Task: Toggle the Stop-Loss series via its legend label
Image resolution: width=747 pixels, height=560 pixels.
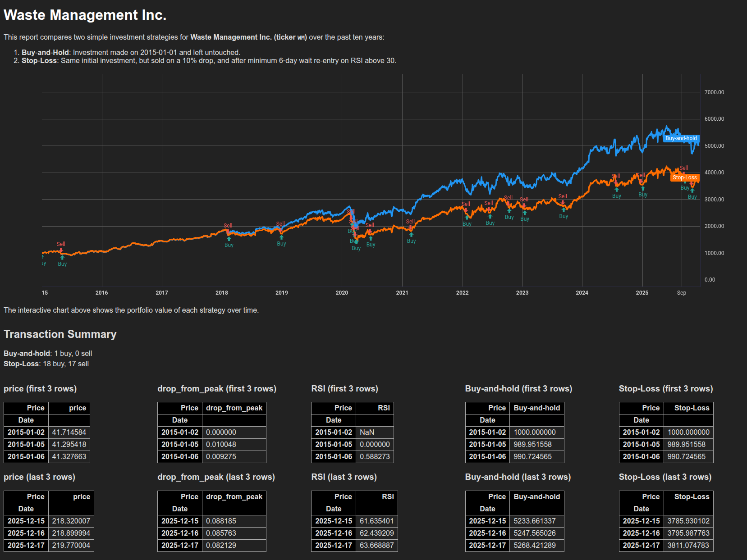Action: [684, 178]
